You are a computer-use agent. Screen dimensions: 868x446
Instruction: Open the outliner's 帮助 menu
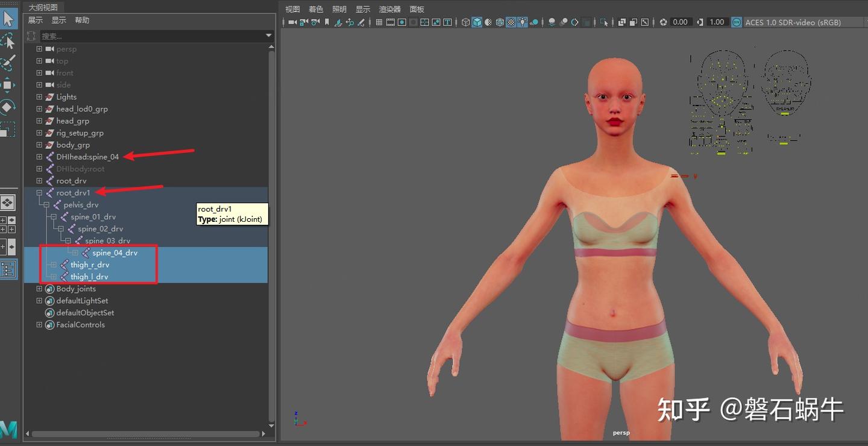[82, 20]
